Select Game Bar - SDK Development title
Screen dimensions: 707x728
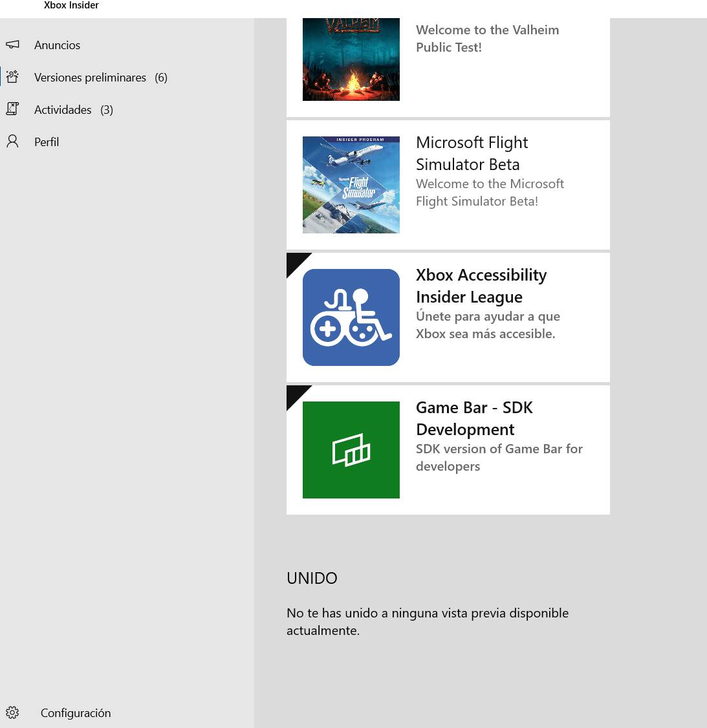(x=474, y=418)
